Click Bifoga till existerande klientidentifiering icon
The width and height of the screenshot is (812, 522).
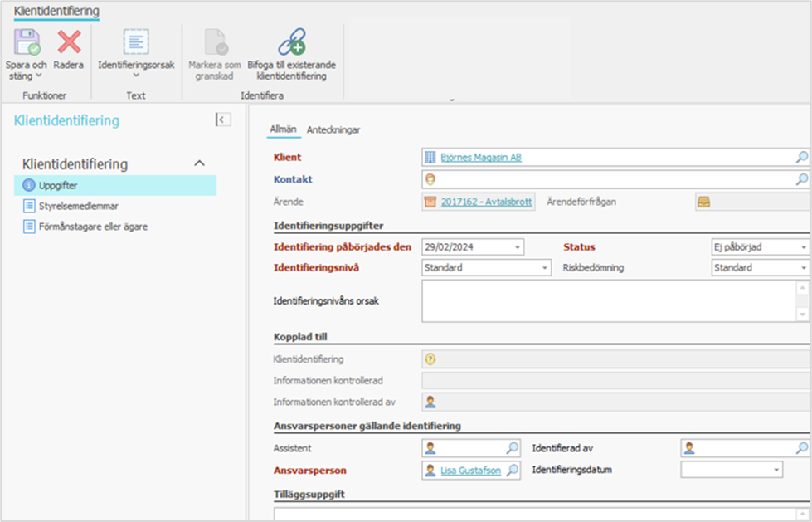coord(291,41)
